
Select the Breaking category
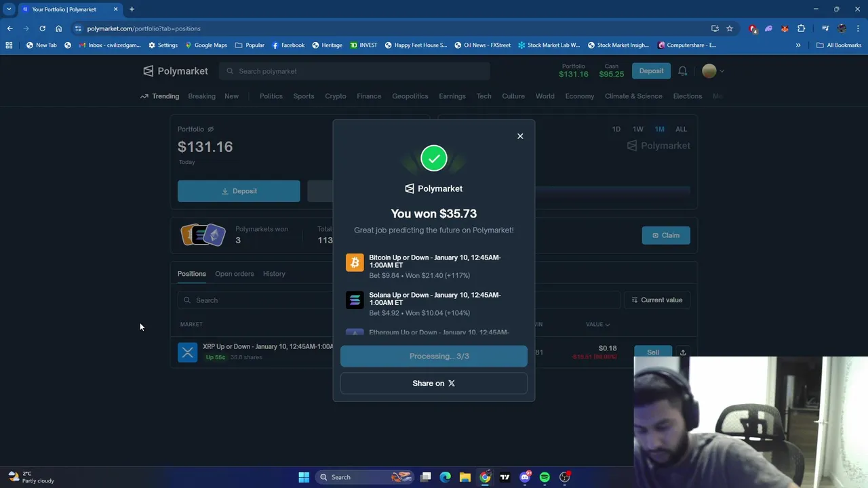(x=201, y=96)
